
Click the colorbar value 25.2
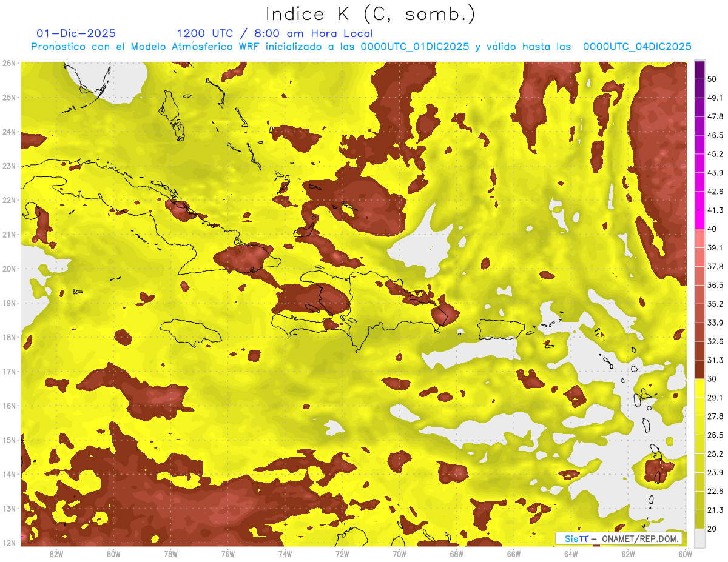click(x=715, y=453)
